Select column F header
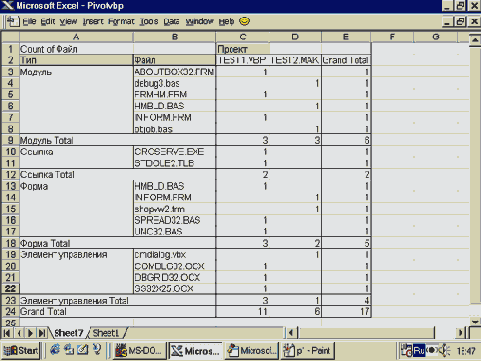Screen dimensions: 481x361 pyautogui.click(x=392, y=37)
